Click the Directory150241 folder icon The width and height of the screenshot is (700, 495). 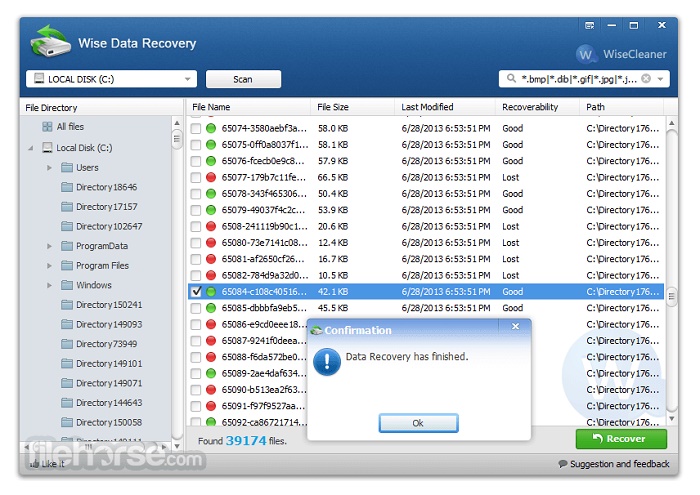pyautogui.click(x=67, y=305)
